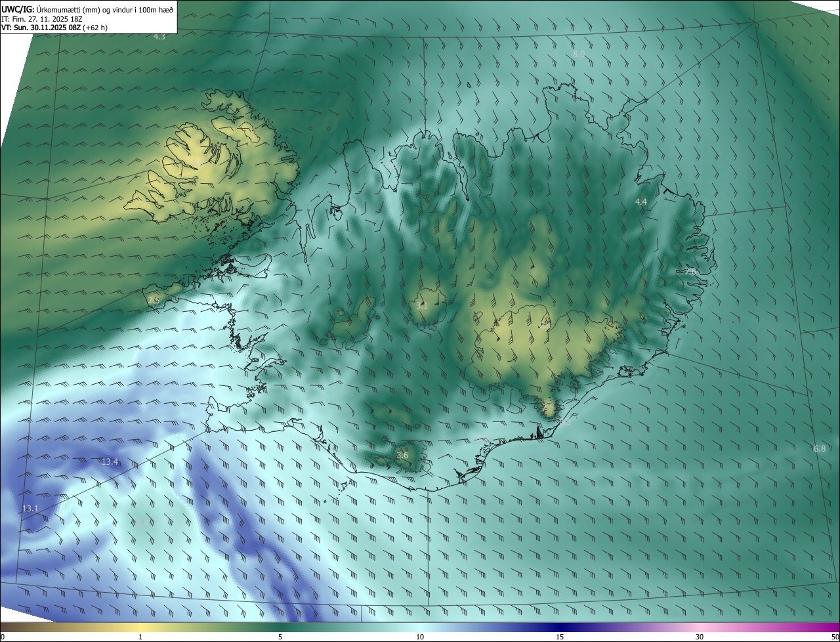Viewport: 840px width, 642px height.
Task: Click the colorbar tick label 15
Action: coord(560,637)
